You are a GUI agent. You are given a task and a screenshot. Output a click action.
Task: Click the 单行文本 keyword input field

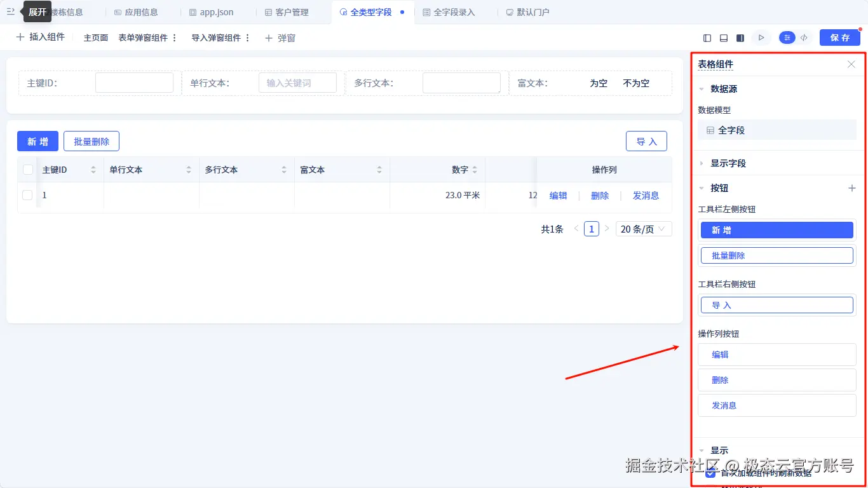[x=297, y=83]
